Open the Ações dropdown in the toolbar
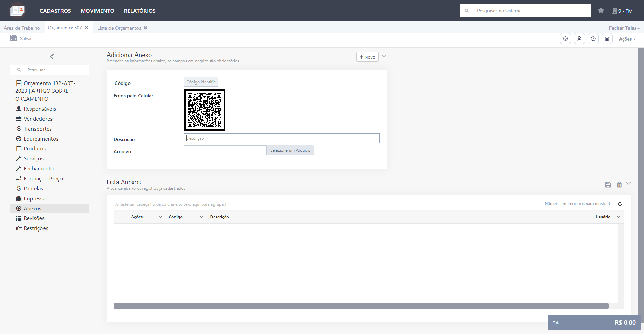 pyautogui.click(x=627, y=39)
